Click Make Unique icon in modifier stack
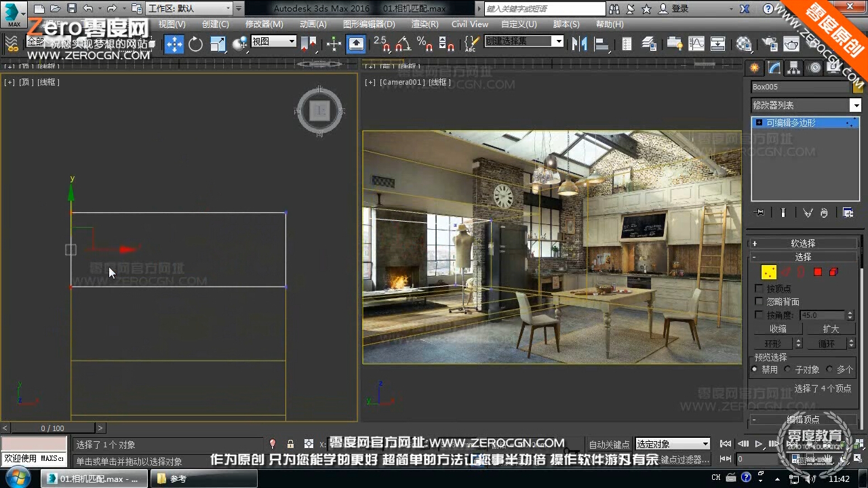The height and width of the screenshot is (488, 868). [x=808, y=213]
